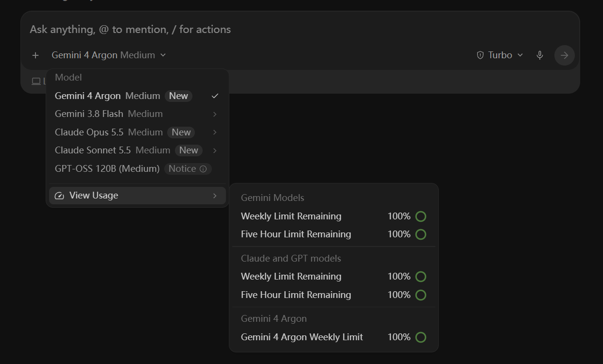Select GPT-OSS 120B (Medium) model

138,169
